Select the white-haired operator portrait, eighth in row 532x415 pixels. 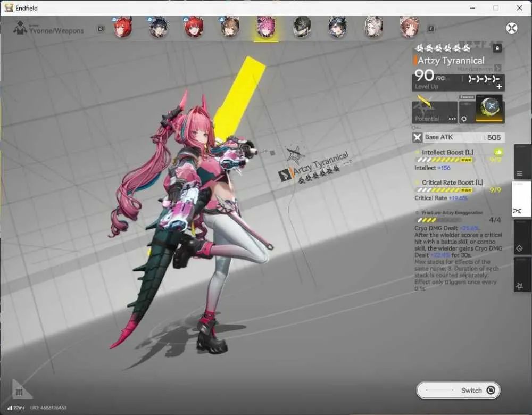pos(374,28)
